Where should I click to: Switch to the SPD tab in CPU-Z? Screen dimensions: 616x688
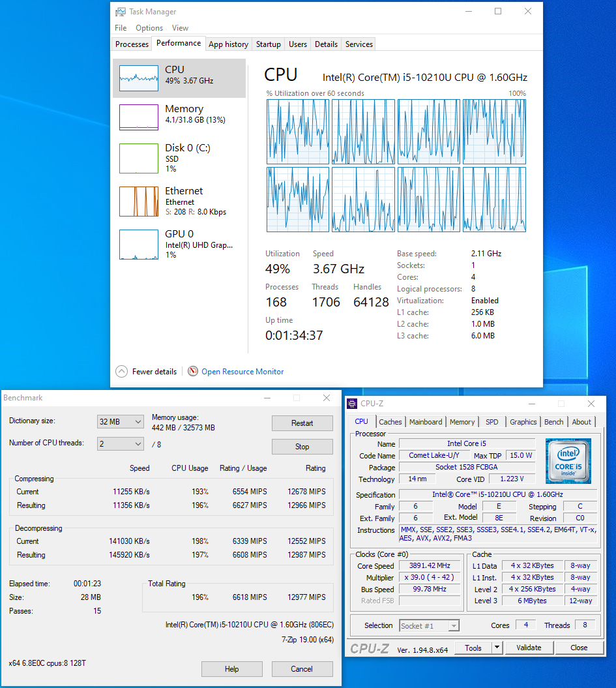(x=492, y=422)
